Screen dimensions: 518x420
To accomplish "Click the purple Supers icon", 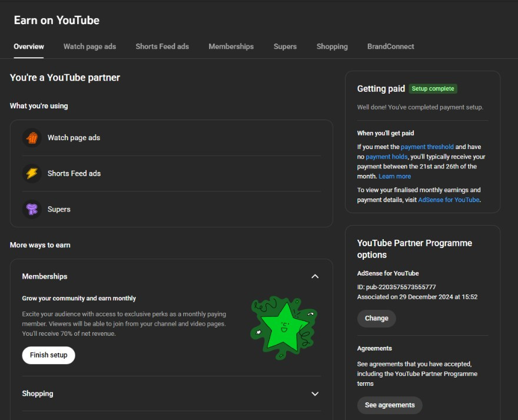I will [x=32, y=209].
